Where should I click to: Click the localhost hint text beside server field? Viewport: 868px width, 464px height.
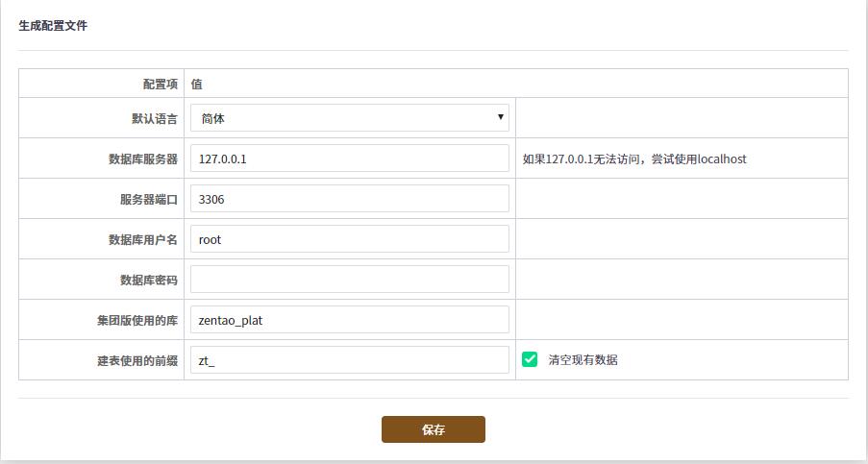[634, 159]
